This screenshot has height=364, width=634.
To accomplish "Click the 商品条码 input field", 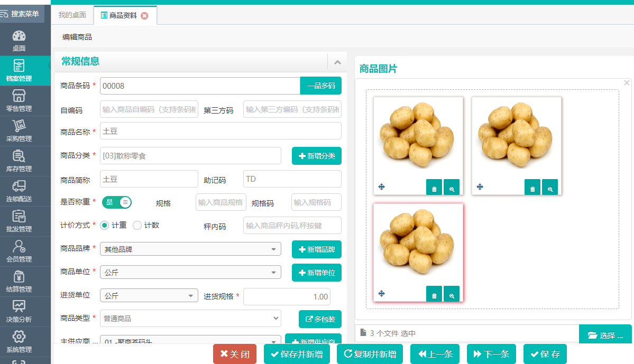I will tap(200, 86).
